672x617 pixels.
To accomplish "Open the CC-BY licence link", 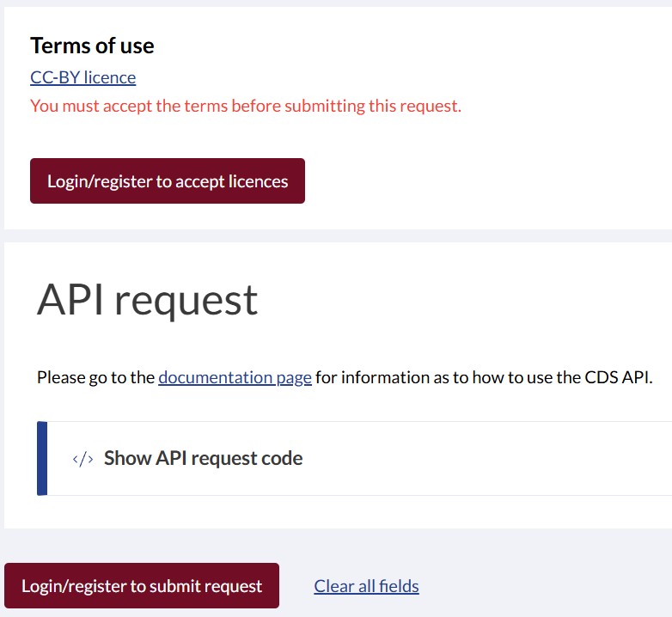I will [x=82, y=77].
